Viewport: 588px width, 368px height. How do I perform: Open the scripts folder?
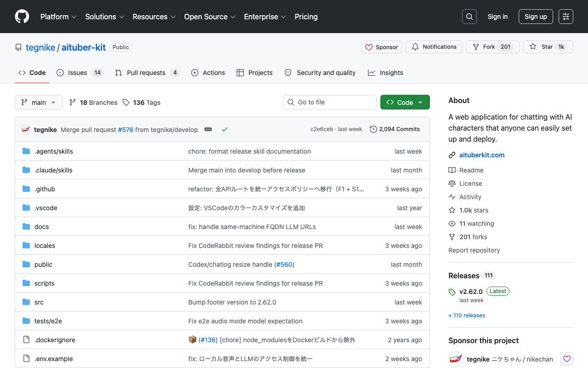45,283
